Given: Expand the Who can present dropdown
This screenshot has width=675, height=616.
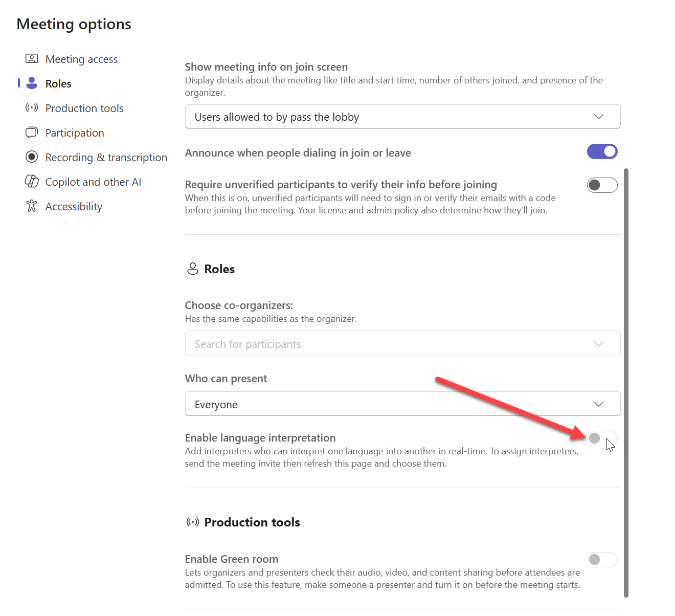Looking at the screenshot, I should [x=402, y=404].
